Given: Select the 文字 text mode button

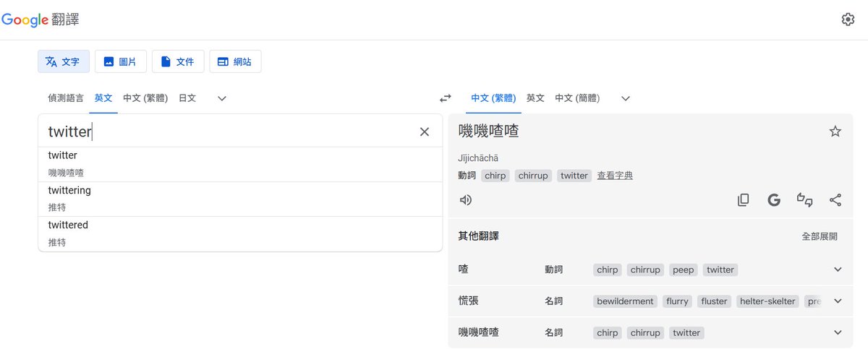Looking at the screenshot, I should click(64, 61).
